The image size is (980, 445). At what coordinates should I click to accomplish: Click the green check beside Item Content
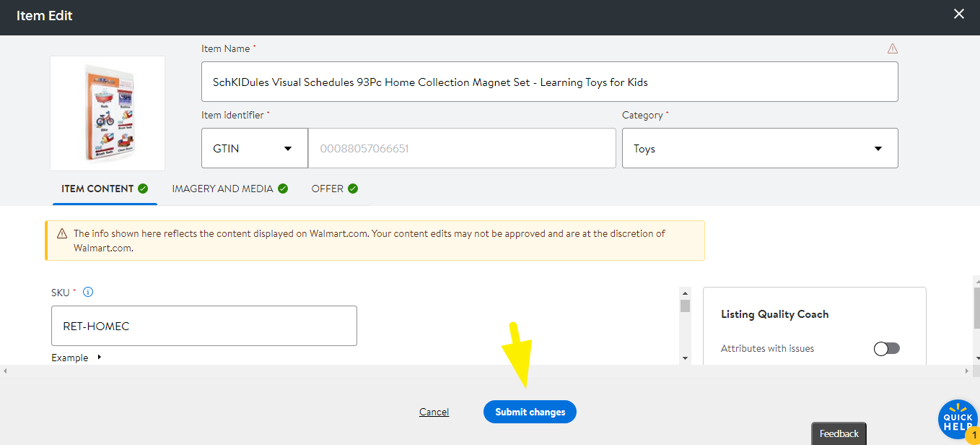click(143, 189)
